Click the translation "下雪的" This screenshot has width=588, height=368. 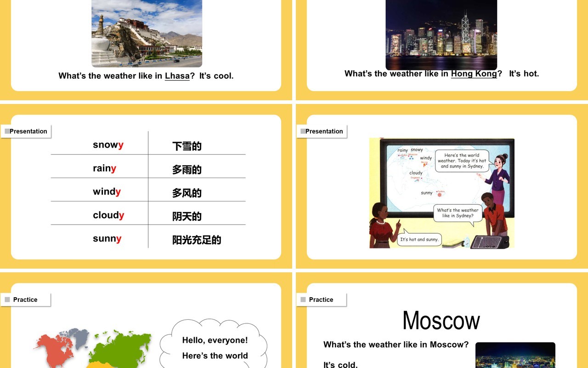point(187,146)
